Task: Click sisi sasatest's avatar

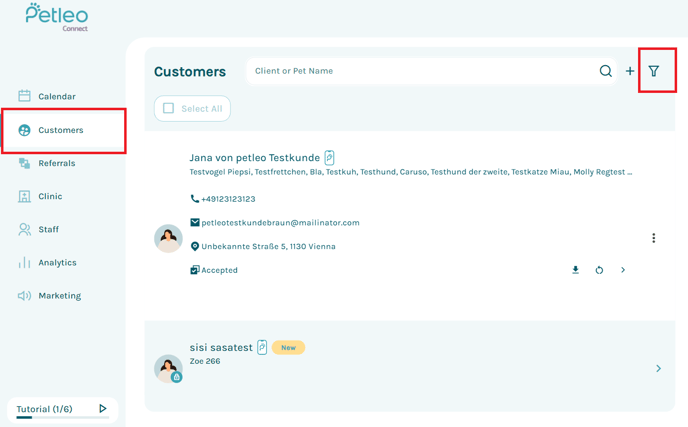Action: coord(168,369)
